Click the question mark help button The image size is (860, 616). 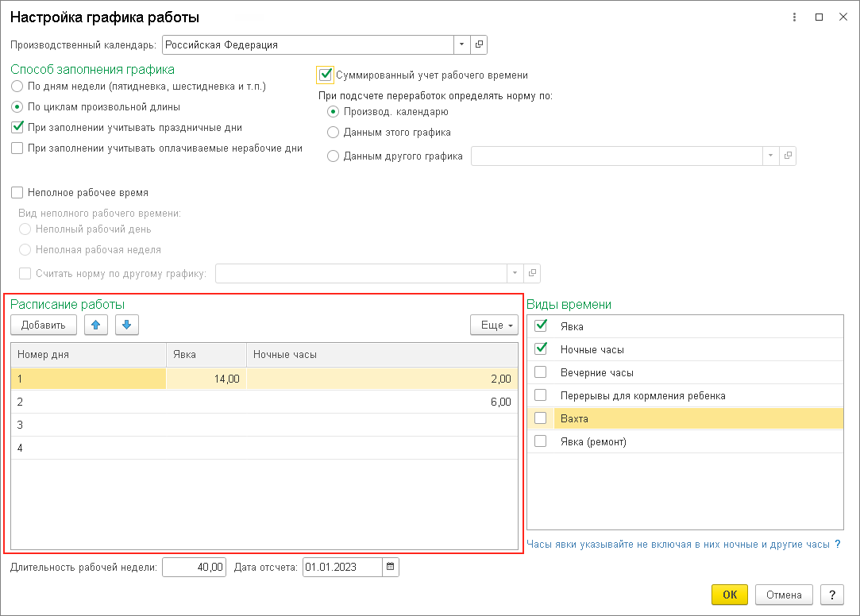831,595
